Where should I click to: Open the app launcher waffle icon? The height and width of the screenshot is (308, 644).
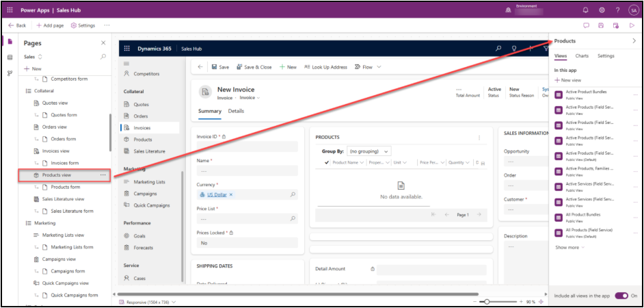(10, 10)
